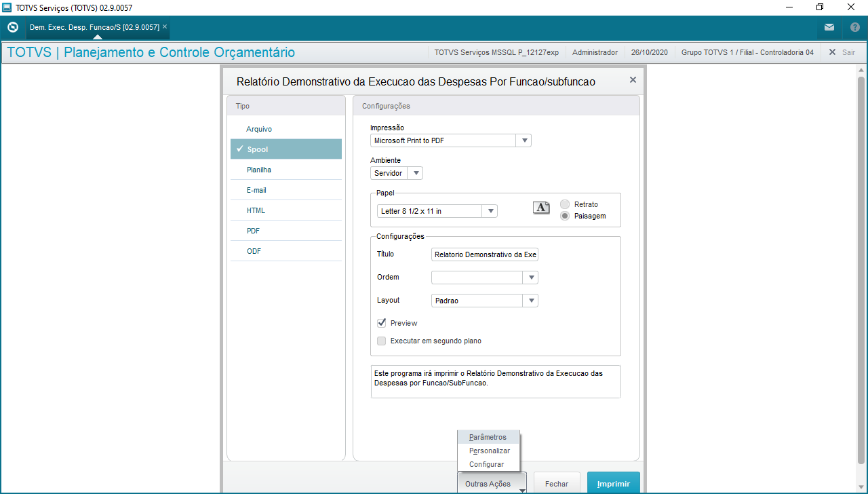Click the report description text box
868x494 pixels.
pyautogui.click(x=496, y=382)
